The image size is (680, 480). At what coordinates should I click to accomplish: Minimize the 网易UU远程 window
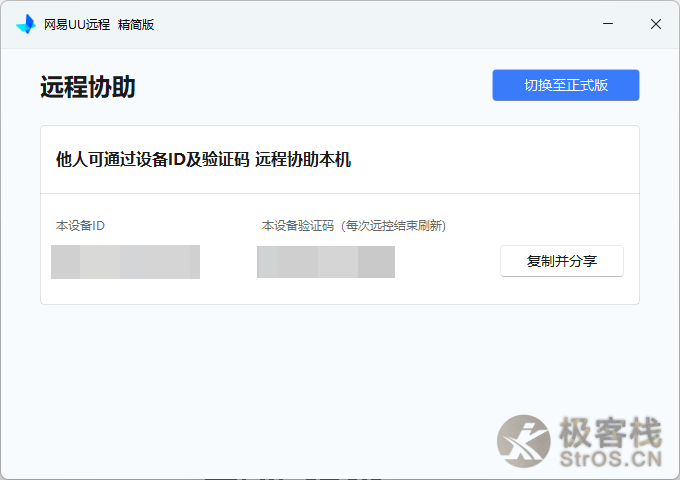pos(608,24)
